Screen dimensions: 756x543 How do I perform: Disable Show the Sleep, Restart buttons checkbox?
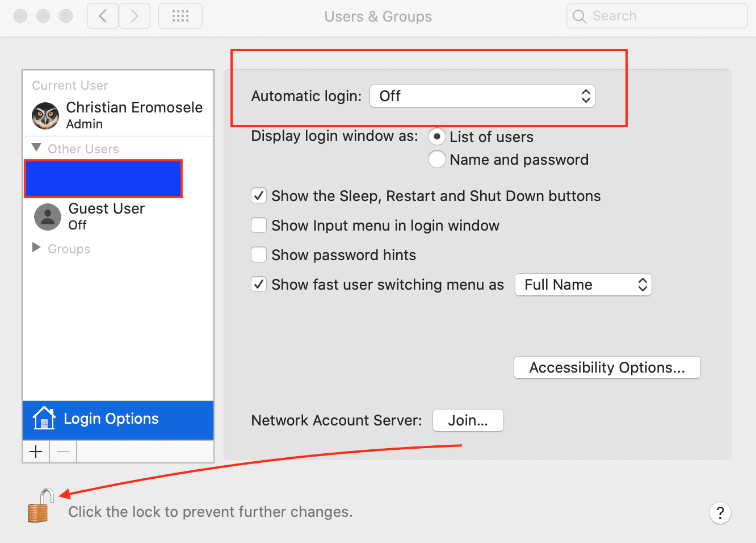(259, 196)
